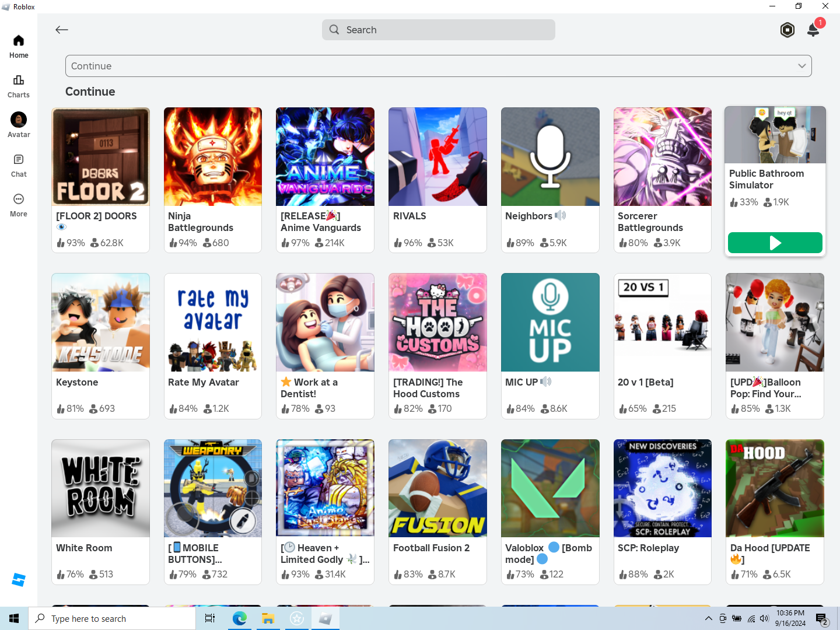
Task: Open the Balloon Pop game thumbnail
Action: pyautogui.click(x=775, y=323)
